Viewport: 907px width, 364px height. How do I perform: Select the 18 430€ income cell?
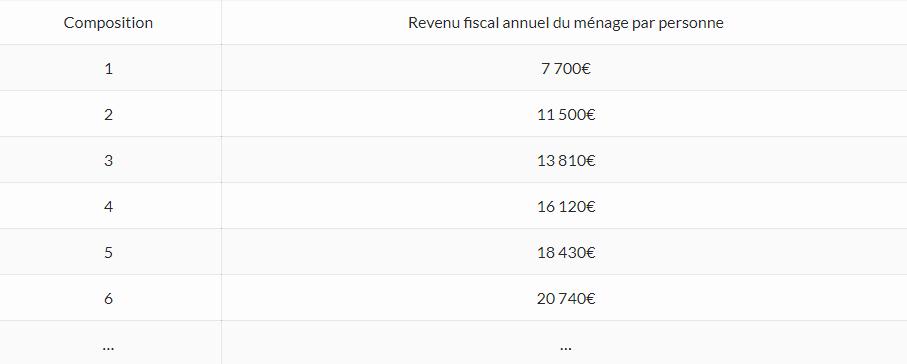(565, 252)
